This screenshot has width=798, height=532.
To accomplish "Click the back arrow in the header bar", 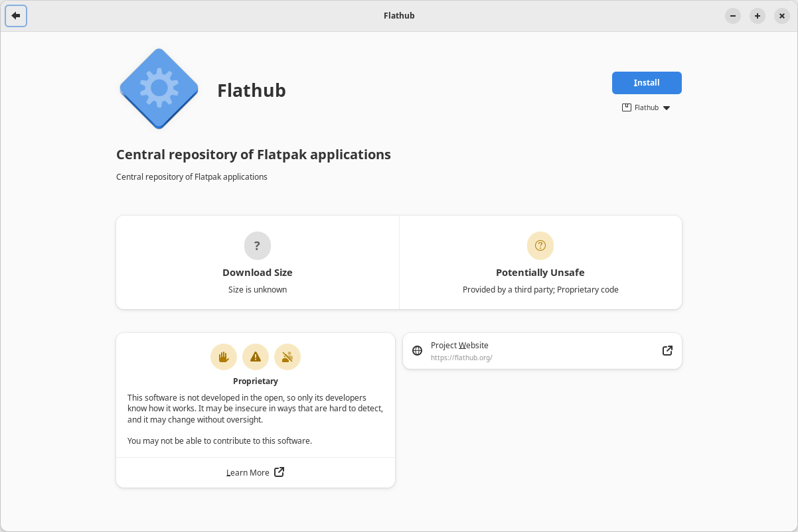I will click(16, 16).
